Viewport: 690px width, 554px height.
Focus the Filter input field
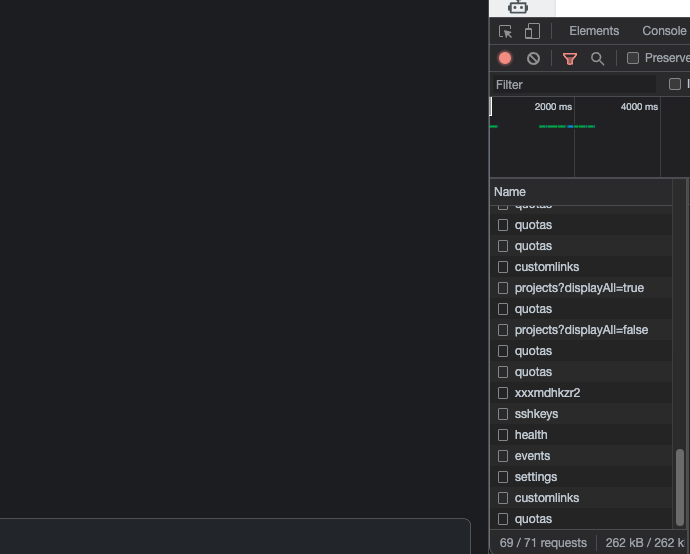[x=573, y=84]
